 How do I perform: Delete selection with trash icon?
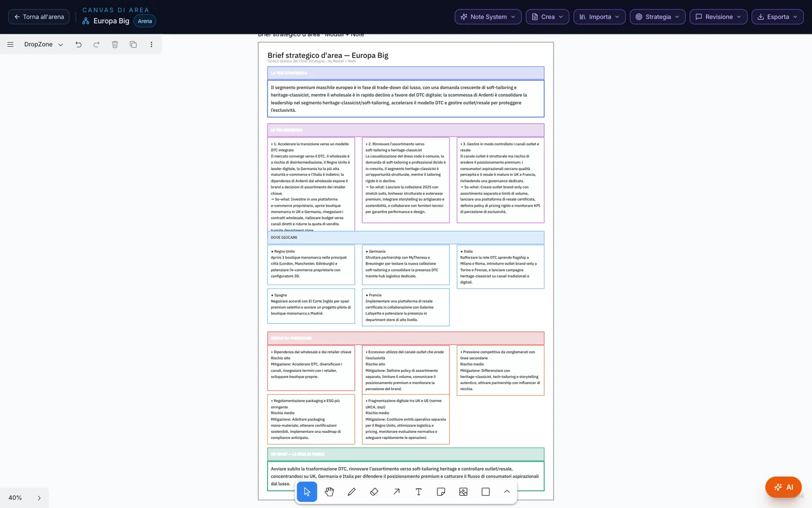115,45
